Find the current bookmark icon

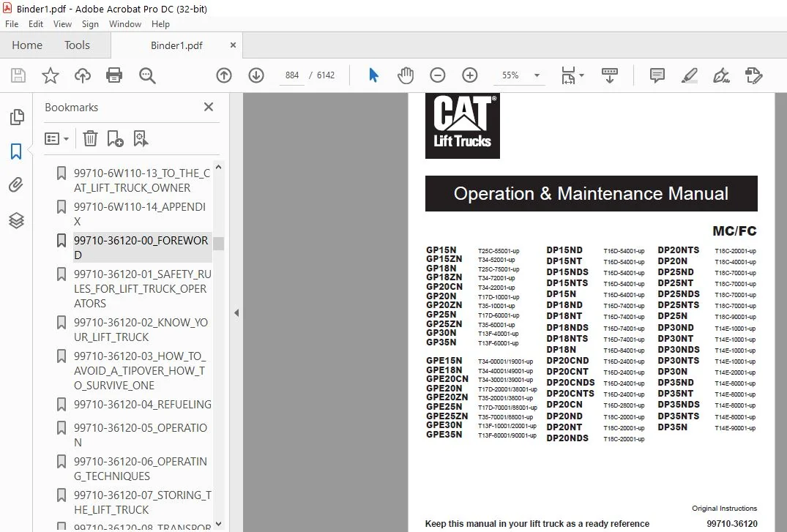(x=141, y=138)
